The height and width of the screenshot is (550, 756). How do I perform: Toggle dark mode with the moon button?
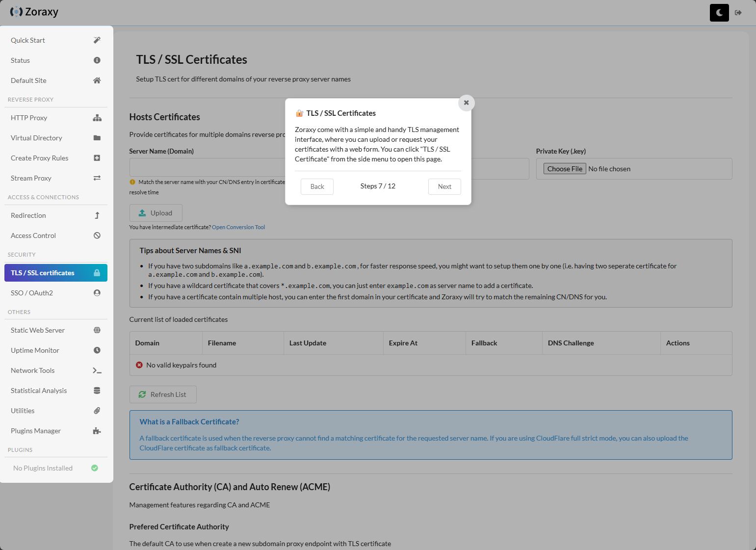(x=719, y=13)
